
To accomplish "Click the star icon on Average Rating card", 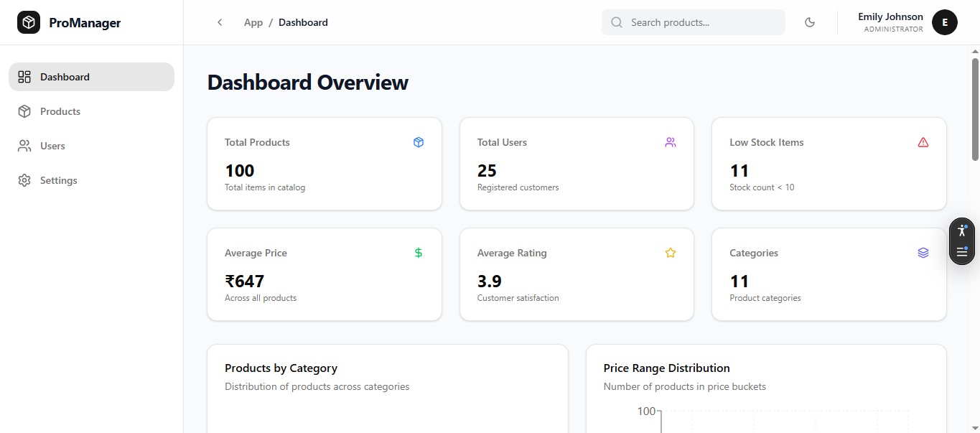I will point(671,253).
